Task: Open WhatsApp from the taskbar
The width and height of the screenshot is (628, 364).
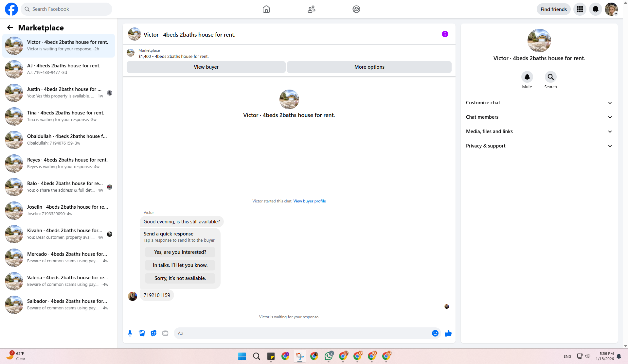Action: pyautogui.click(x=329, y=356)
